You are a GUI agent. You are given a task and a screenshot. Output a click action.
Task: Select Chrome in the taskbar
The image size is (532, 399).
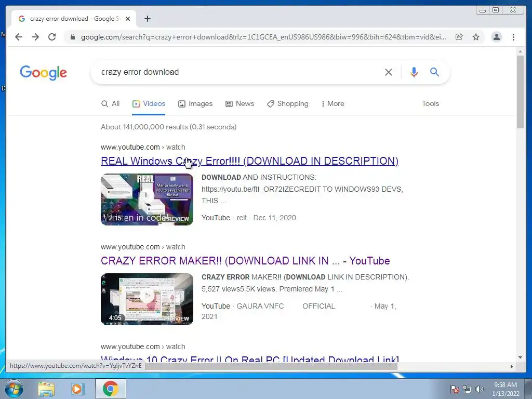coord(110,389)
